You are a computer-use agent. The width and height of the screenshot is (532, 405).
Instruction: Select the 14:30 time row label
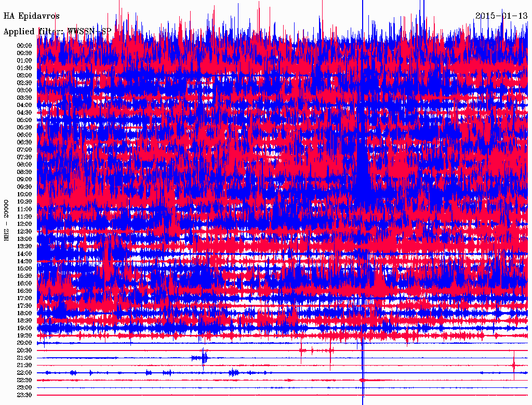(x=24, y=262)
